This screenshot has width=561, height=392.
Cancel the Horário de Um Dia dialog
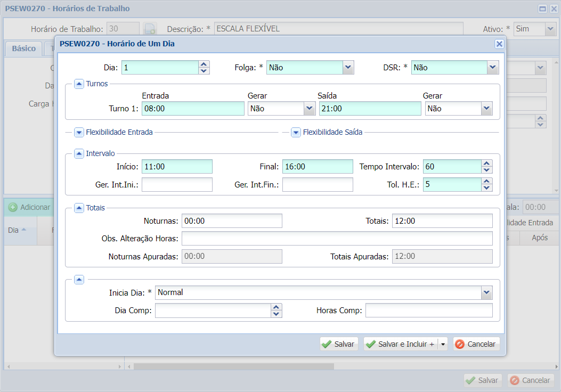point(476,344)
